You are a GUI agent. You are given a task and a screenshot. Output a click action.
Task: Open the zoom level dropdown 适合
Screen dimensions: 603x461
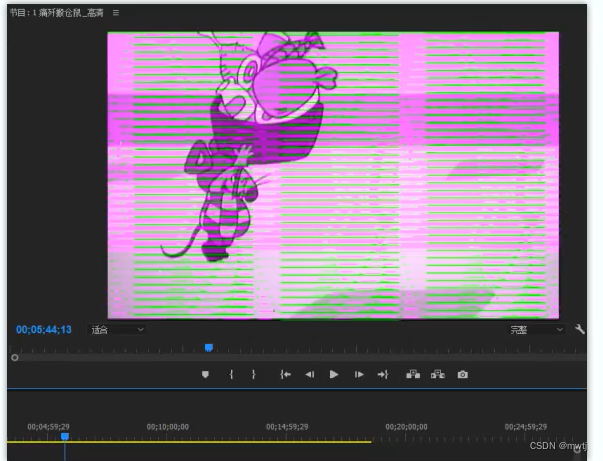click(x=117, y=330)
